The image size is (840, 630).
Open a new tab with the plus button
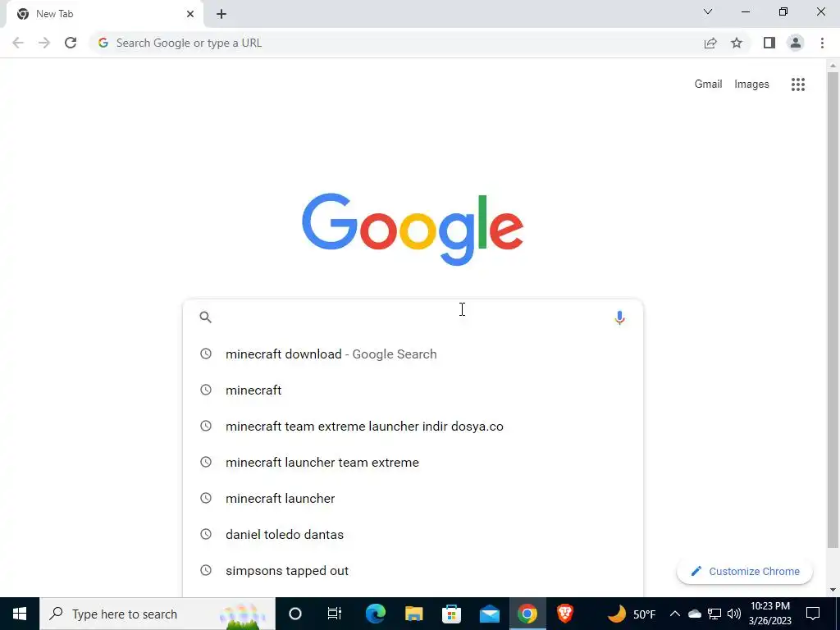click(x=221, y=14)
